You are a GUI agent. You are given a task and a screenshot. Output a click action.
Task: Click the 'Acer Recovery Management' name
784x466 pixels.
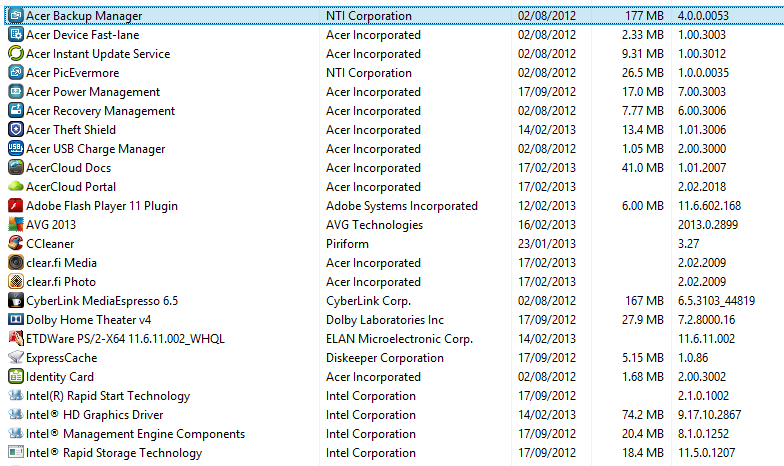tap(100, 111)
